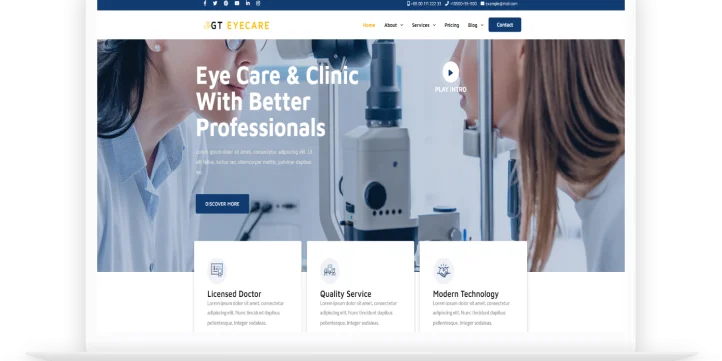
Task: Click the Pinterest icon in top bar
Action: click(226, 3)
